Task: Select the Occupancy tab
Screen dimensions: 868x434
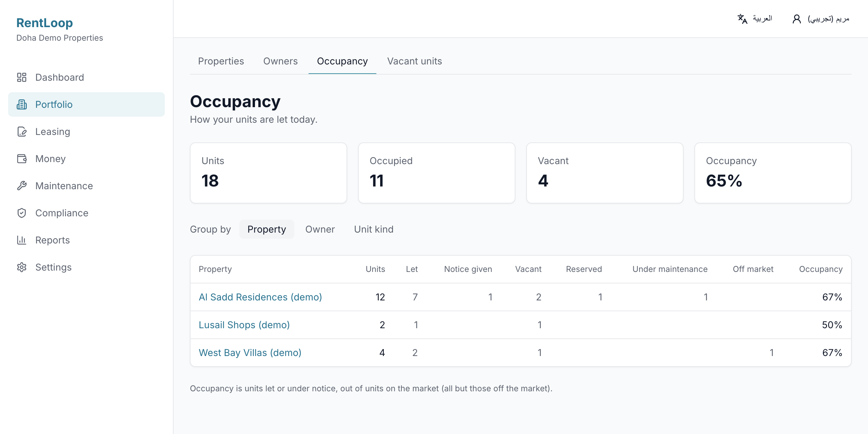Action: tap(342, 61)
